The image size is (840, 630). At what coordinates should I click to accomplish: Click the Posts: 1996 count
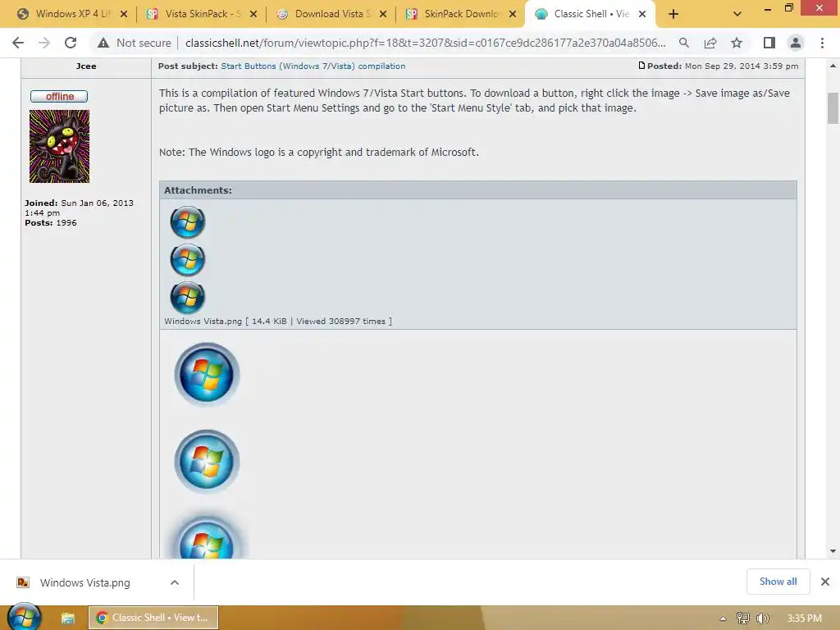[50, 223]
